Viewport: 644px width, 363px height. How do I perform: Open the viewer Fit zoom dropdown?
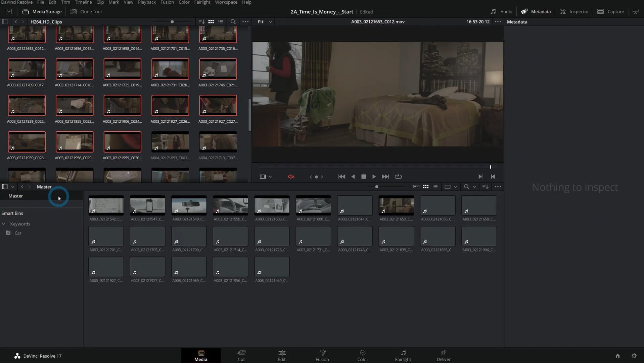pos(265,22)
